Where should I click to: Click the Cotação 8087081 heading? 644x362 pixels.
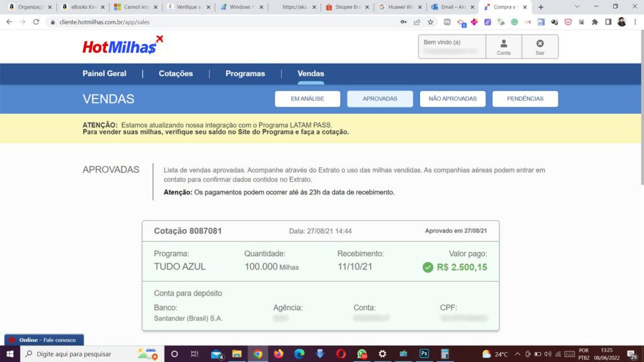click(187, 231)
